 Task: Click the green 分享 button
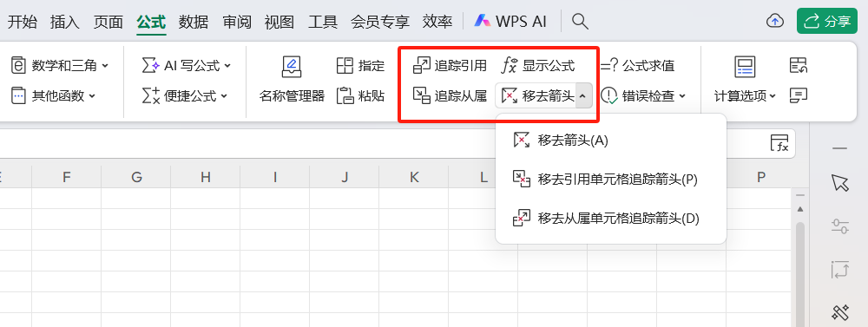[827, 22]
